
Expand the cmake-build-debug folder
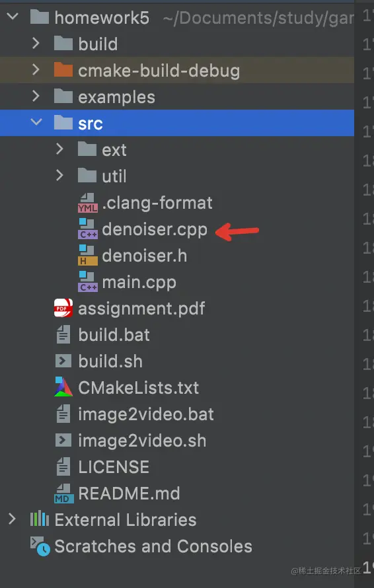[36, 70]
